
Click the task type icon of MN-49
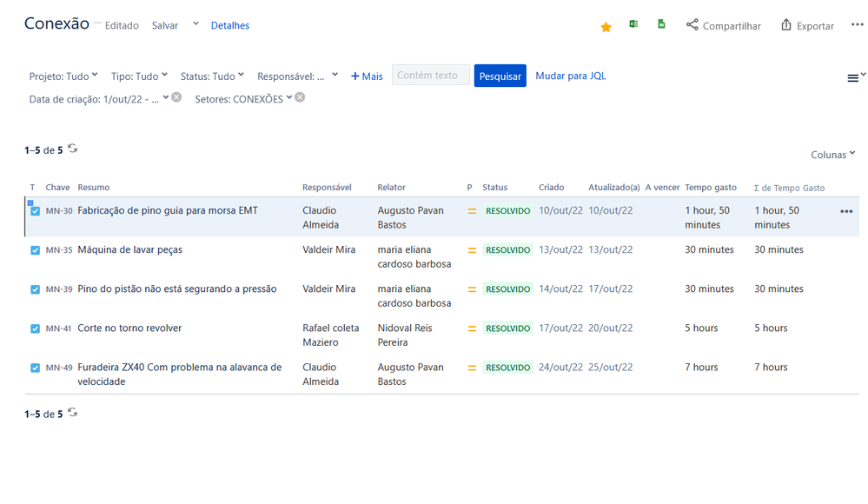point(35,368)
